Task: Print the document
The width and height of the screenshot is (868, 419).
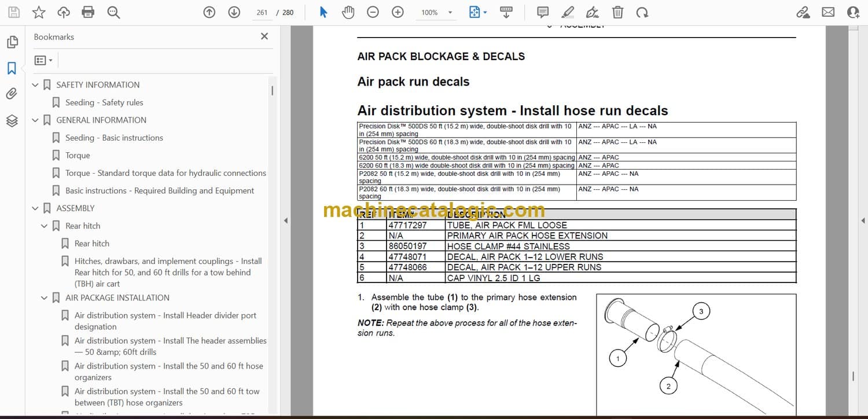Action: click(88, 12)
